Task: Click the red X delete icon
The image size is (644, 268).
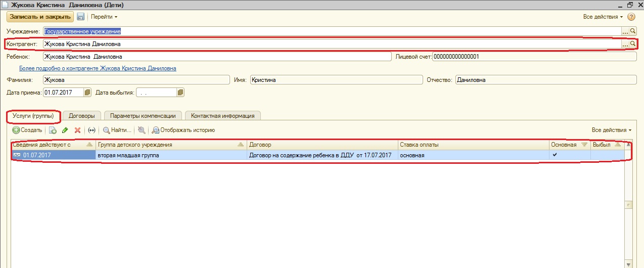Action: coord(77,130)
